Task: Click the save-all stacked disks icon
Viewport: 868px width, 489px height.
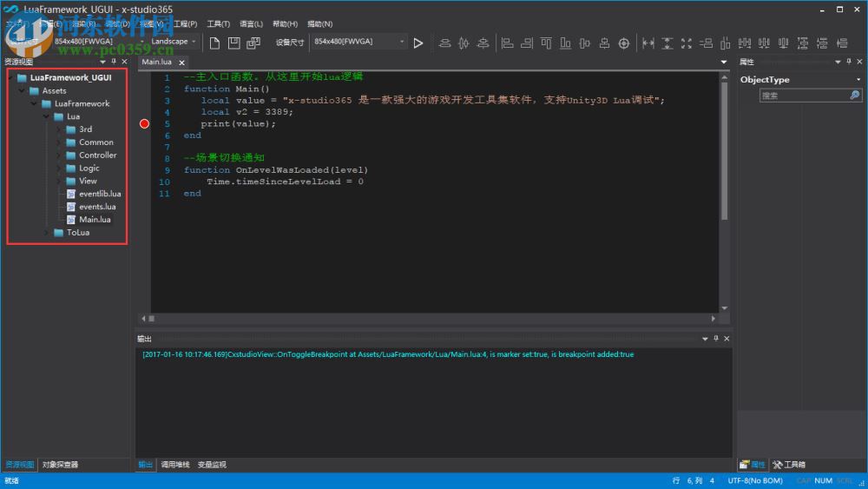Action: tap(253, 43)
